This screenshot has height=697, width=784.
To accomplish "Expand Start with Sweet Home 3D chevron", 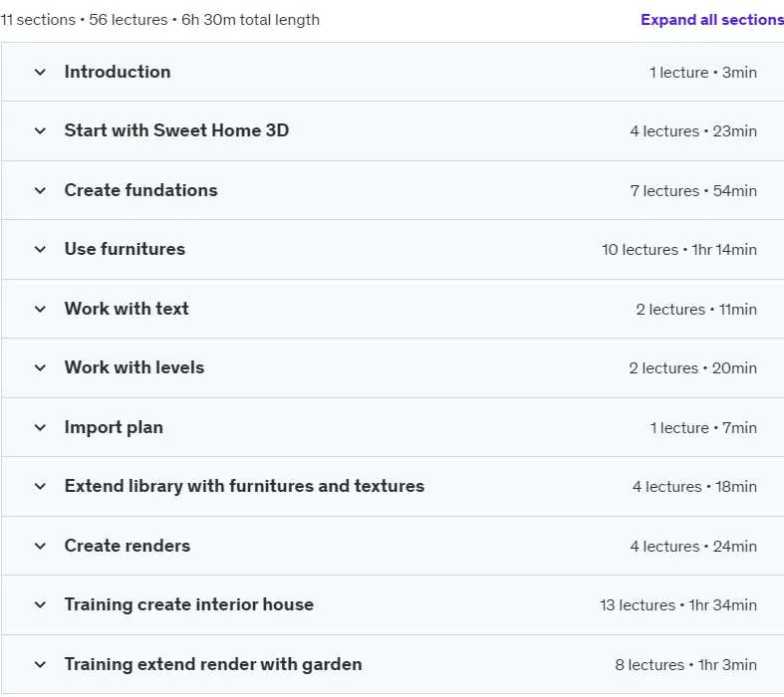I will coord(40,130).
